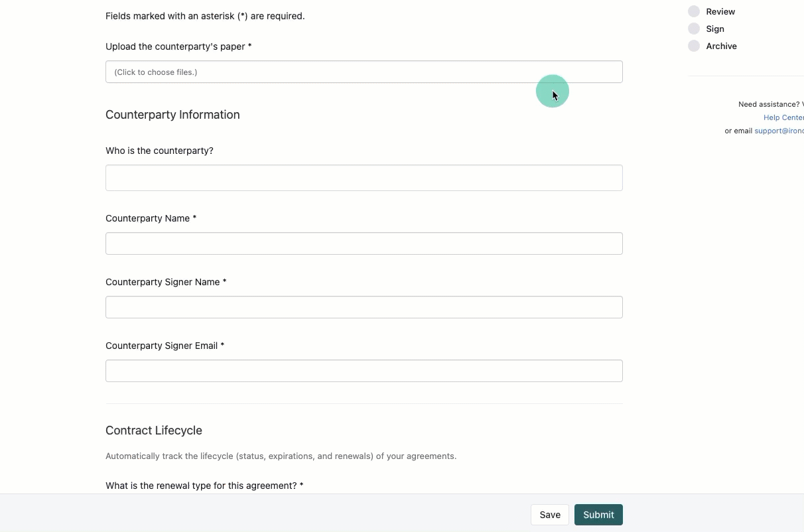Click the required fields asterisk notice text
Image resolution: width=804 pixels, height=532 pixels.
pyautogui.click(x=205, y=16)
